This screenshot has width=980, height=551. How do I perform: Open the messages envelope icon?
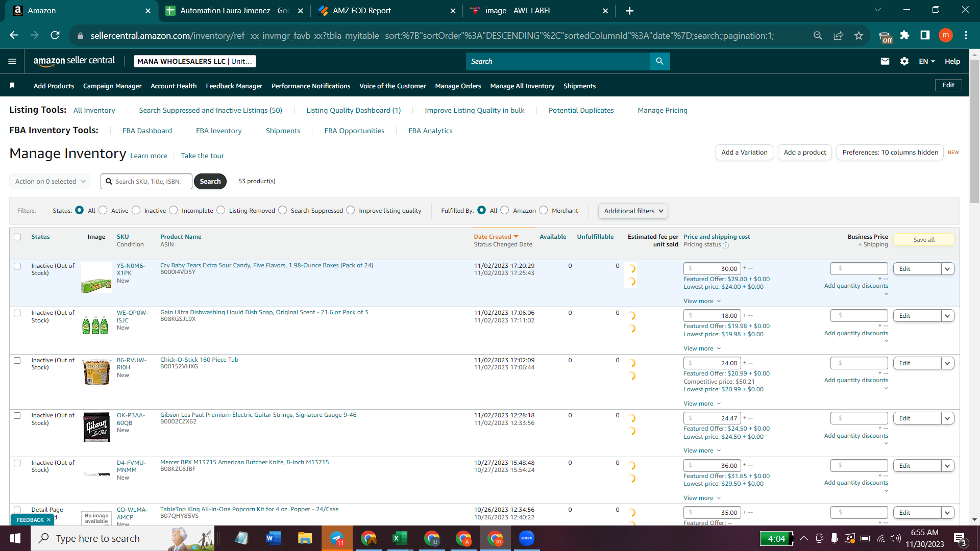[885, 61]
